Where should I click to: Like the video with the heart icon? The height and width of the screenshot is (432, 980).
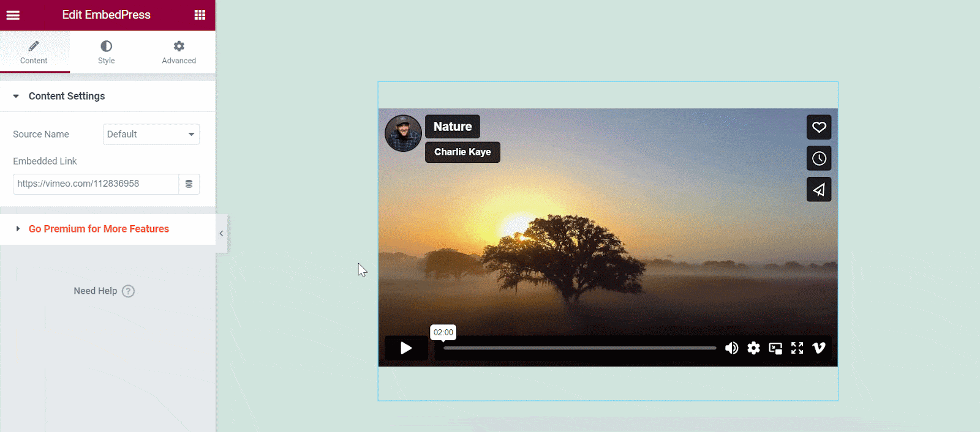tap(819, 127)
